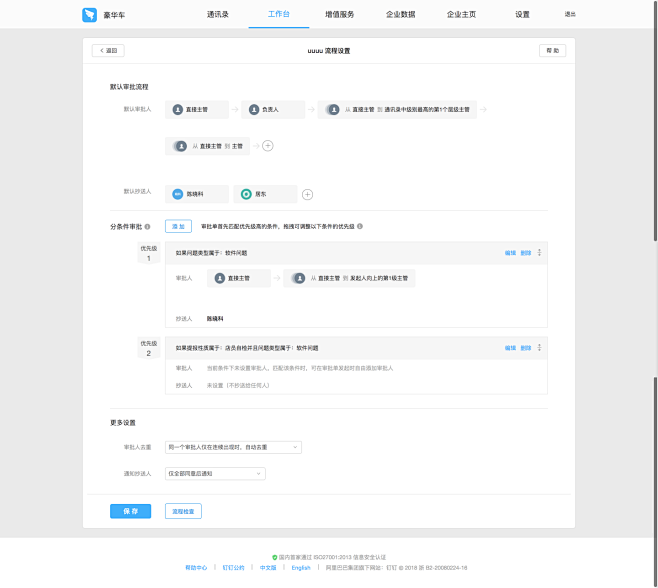658x588 pixels.
Task: Click priority 1 condition text 如果问题类型属于：软件问题
Action: pos(211,253)
